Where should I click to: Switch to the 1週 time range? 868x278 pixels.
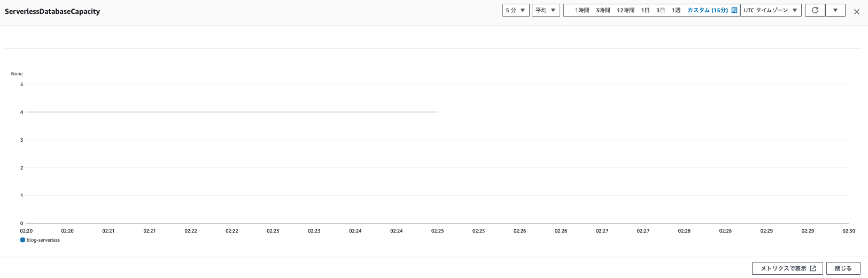[x=676, y=10]
